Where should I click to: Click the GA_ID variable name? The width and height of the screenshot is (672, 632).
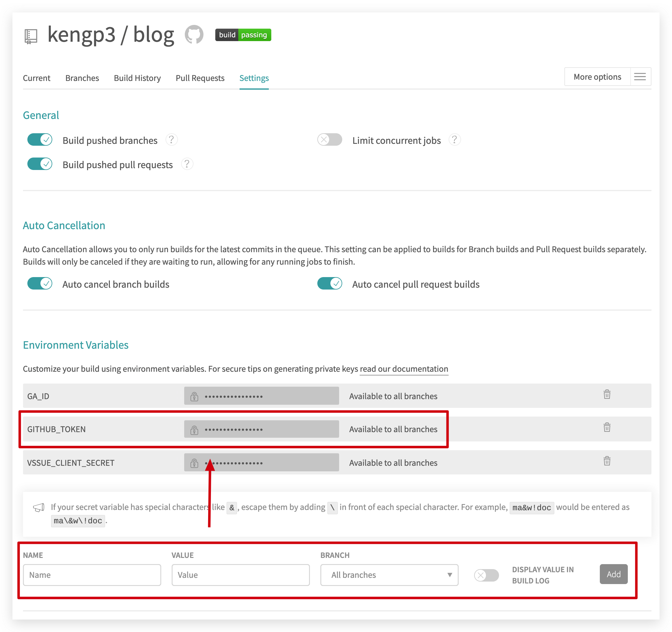38,396
